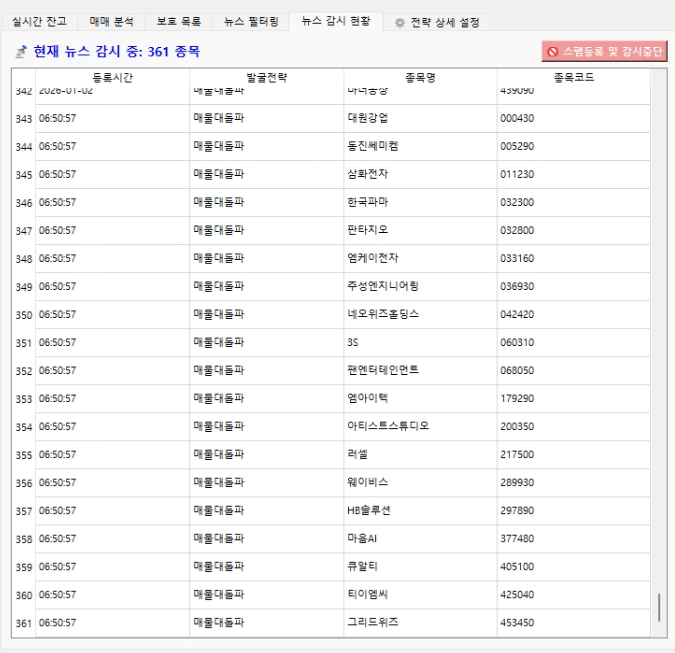
Task: Click the 스팸등록 및 감시중단 button
Action: (x=604, y=52)
